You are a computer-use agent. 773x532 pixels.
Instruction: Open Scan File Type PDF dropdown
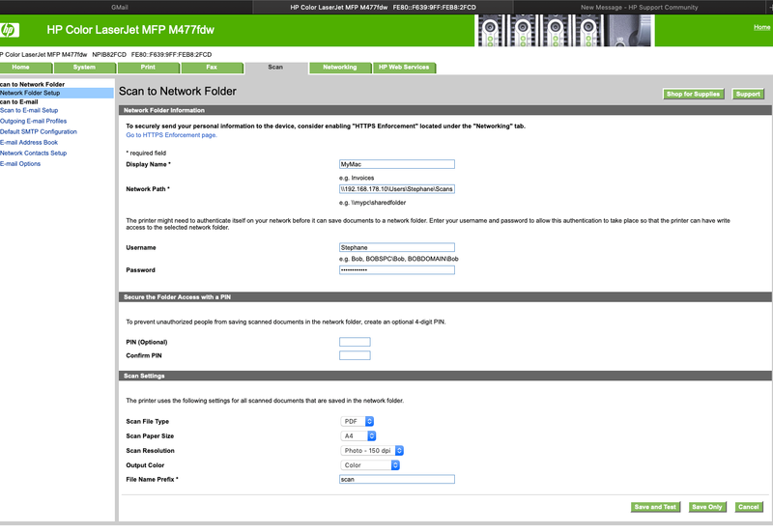point(358,422)
